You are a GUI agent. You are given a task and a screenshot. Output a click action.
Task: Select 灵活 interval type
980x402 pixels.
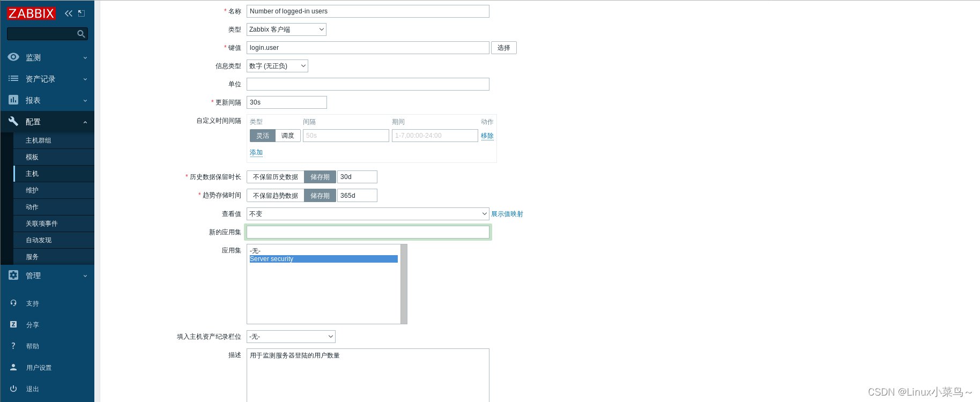pos(263,136)
